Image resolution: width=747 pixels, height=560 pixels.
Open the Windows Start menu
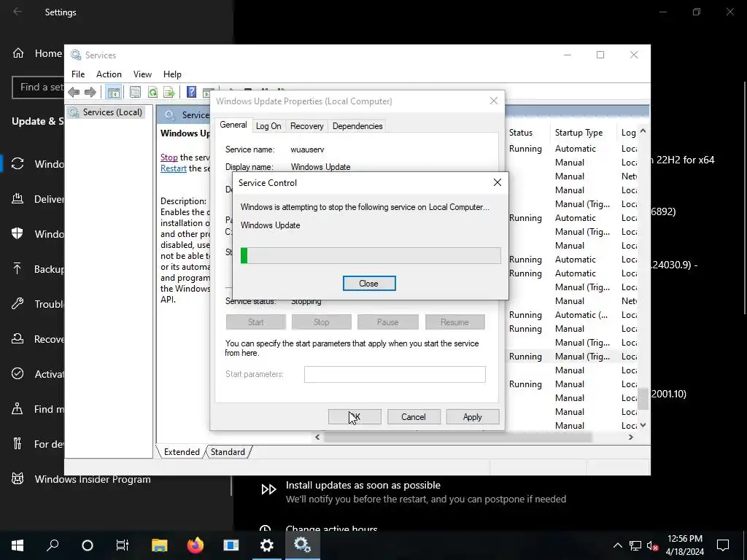point(18,545)
